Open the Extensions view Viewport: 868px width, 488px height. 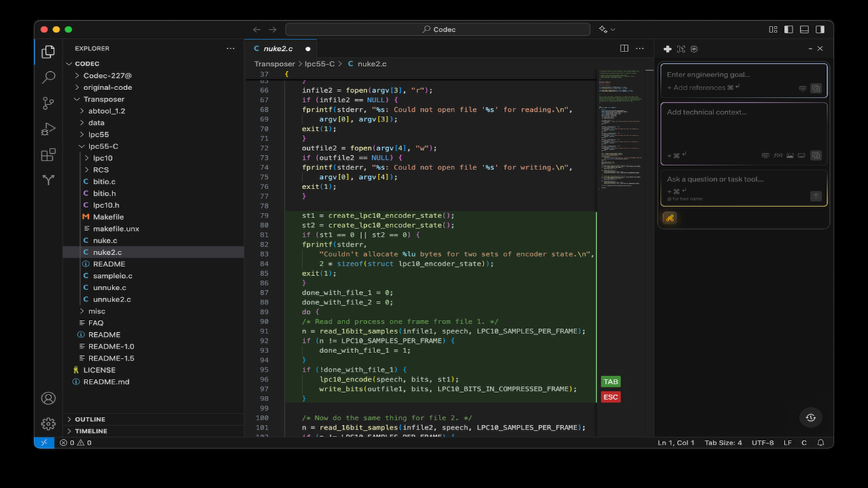(x=48, y=155)
